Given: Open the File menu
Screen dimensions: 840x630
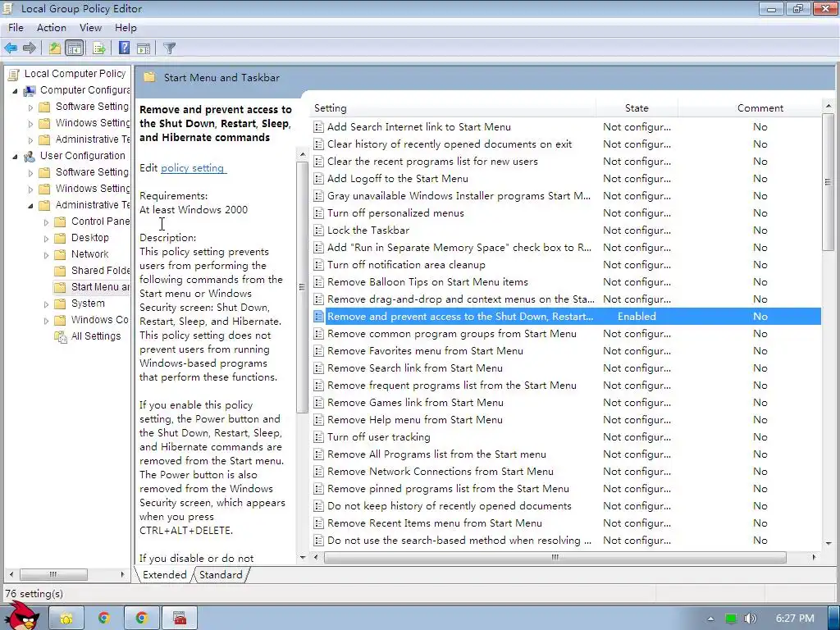Looking at the screenshot, I should [16, 27].
